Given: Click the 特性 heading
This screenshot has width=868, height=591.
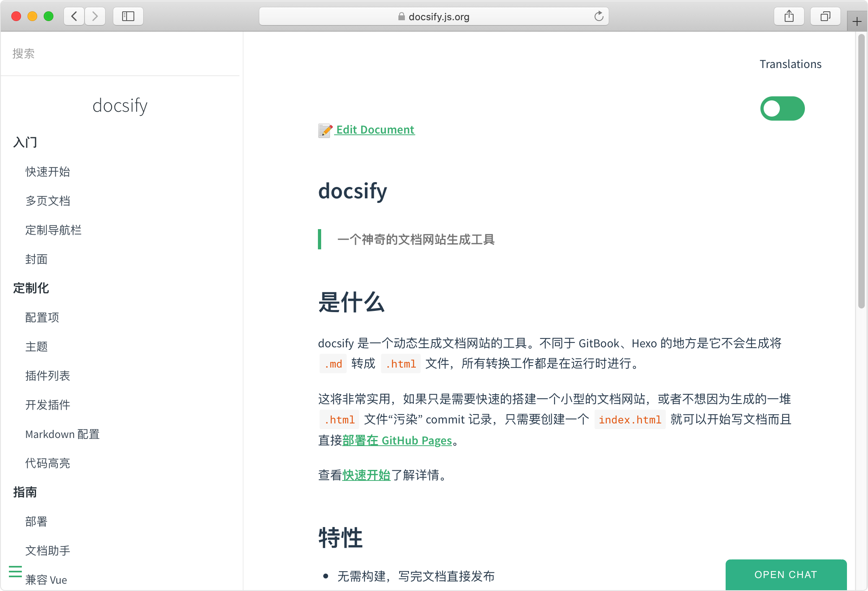Looking at the screenshot, I should [341, 538].
